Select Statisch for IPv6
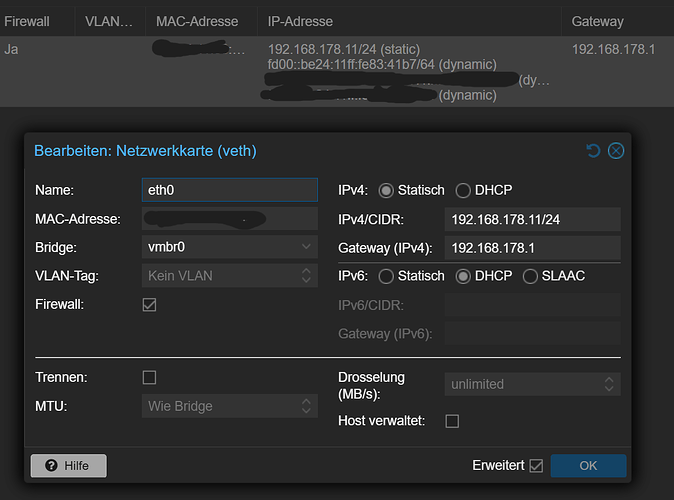 (x=386, y=276)
